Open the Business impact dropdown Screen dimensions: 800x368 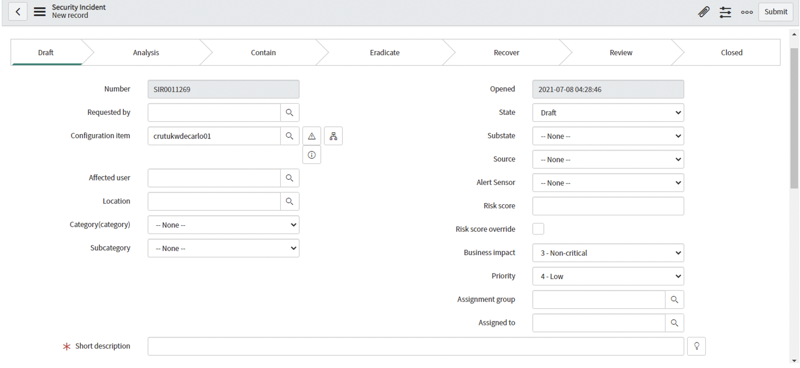608,253
